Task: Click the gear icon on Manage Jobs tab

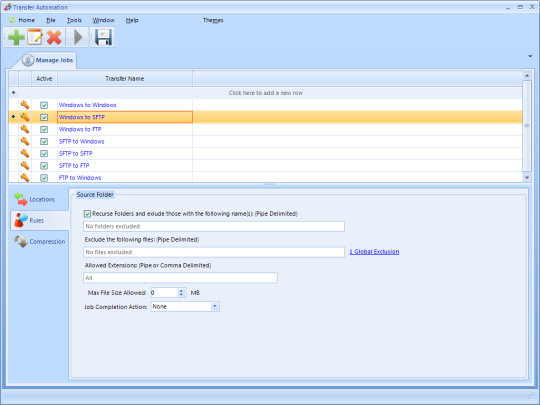Action: (28, 60)
